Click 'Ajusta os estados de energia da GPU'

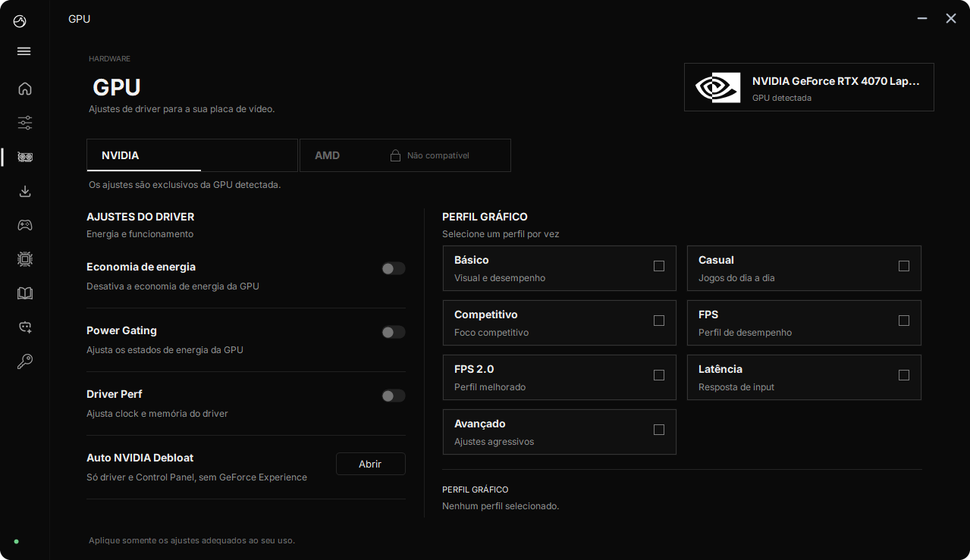165,350
